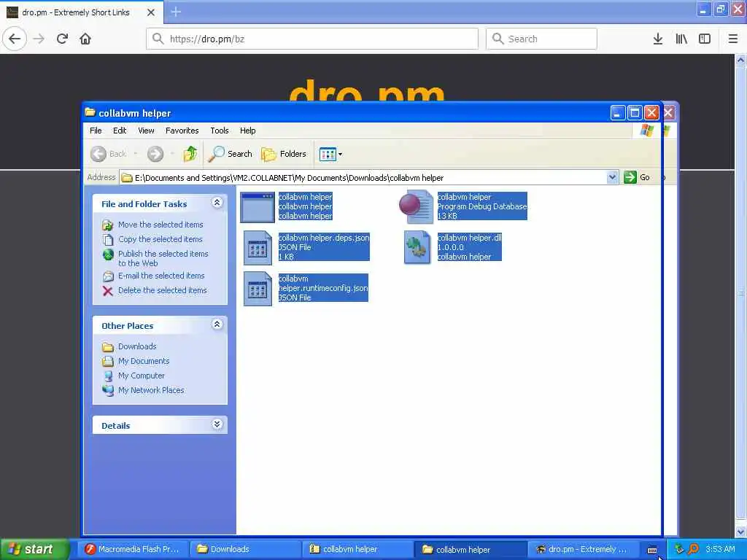Open a new browser tab
The height and width of the screenshot is (560, 747).
coord(176,12)
